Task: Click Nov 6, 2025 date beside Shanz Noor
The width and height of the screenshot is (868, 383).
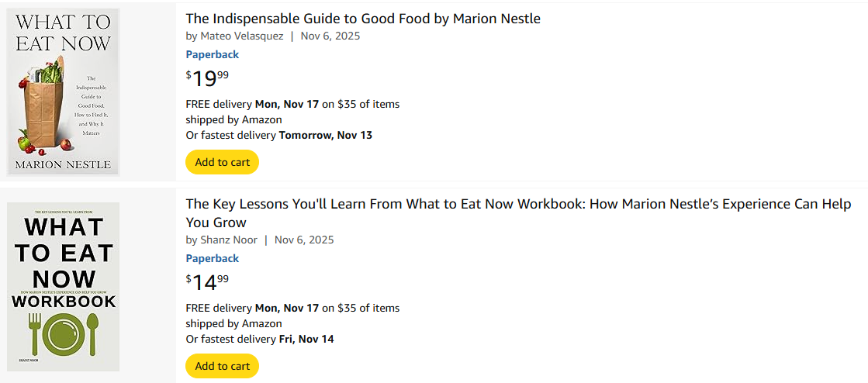Action: click(x=304, y=240)
